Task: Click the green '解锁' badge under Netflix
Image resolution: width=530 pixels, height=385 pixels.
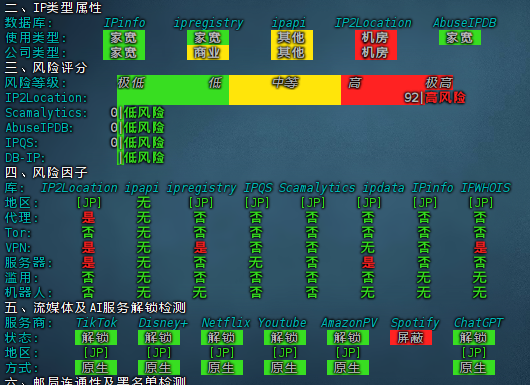Action: pyautogui.click(x=222, y=338)
